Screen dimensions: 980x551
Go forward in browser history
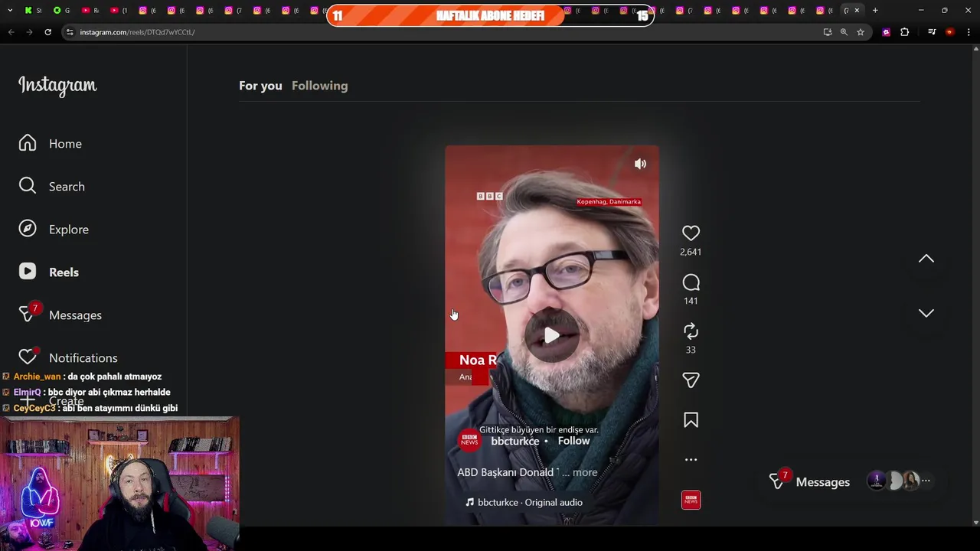pos(29,32)
